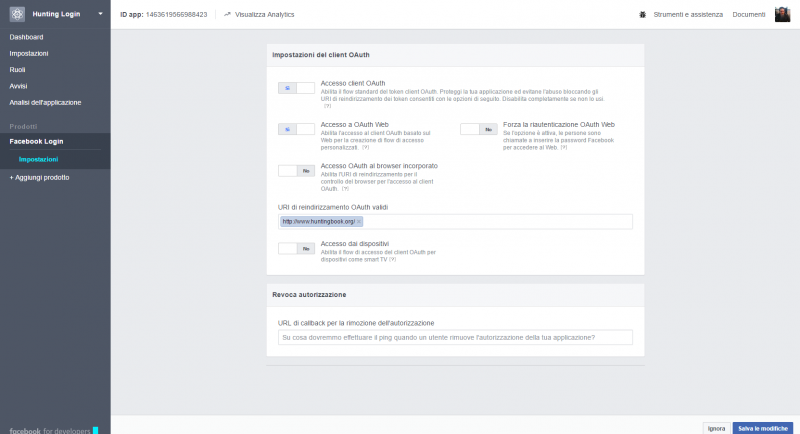The height and width of the screenshot is (434, 800).
Task: Click the Ignora button
Action: (716, 428)
